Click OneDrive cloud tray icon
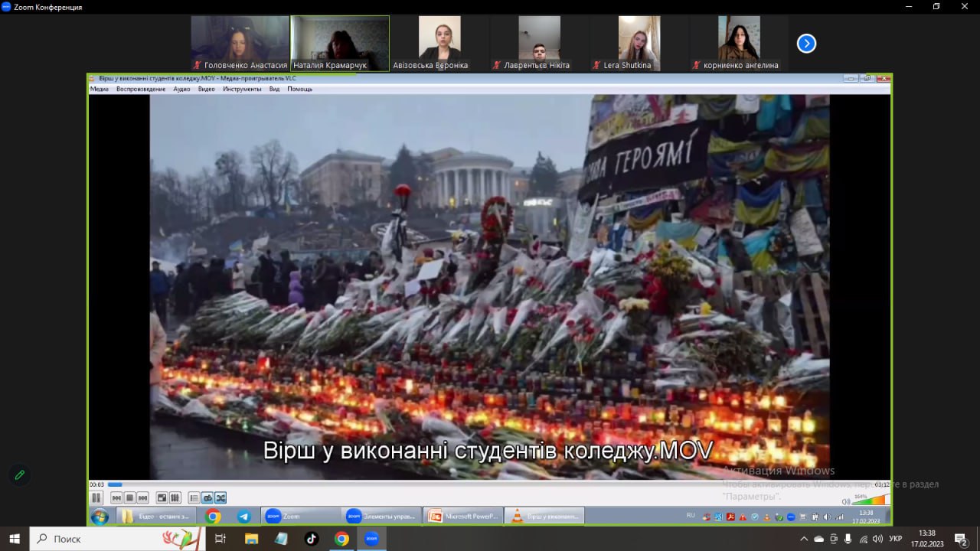The image size is (980, 551). (819, 539)
